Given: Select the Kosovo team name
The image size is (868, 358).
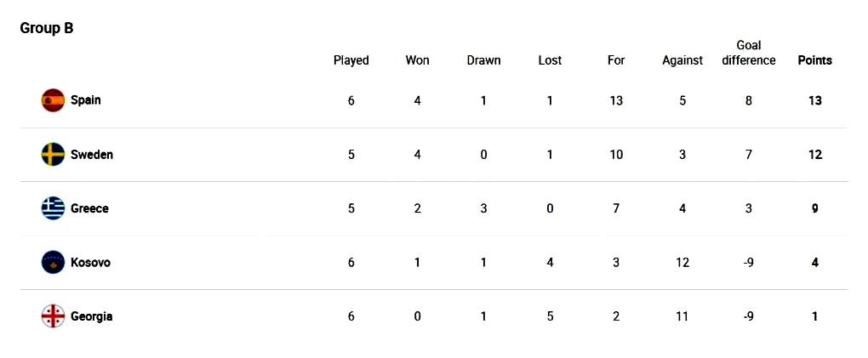Looking at the screenshot, I should [90, 262].
